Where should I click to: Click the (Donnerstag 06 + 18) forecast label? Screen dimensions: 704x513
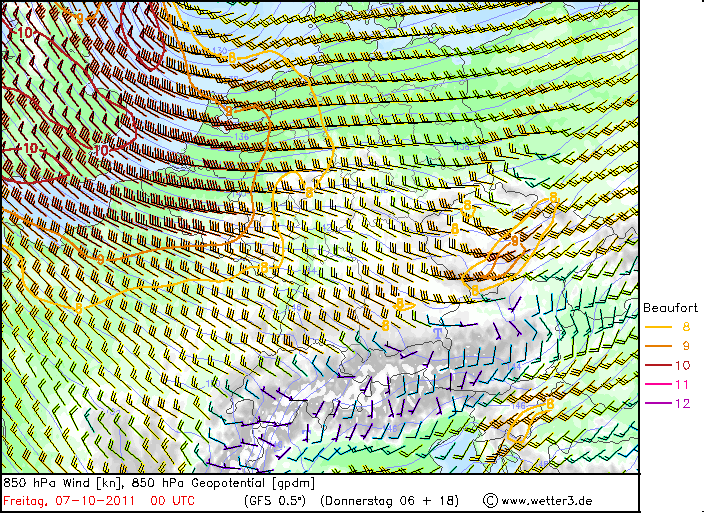coord(389,499)
